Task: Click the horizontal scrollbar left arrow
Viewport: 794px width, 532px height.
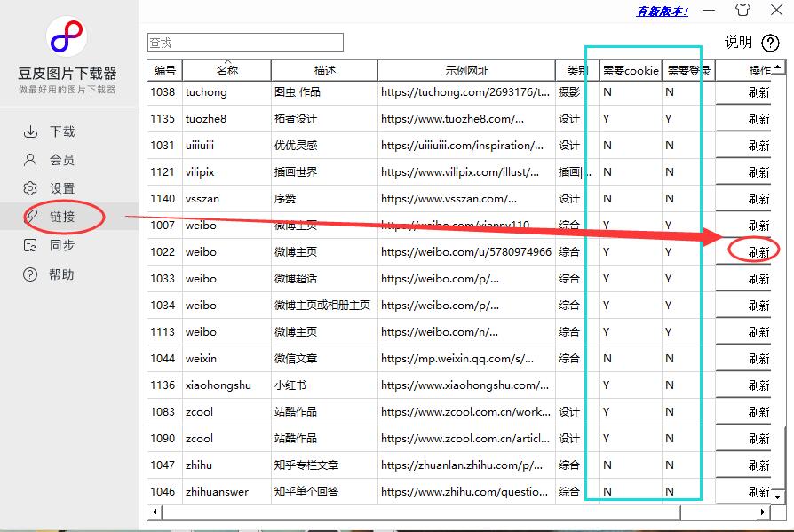Action: pos(155,512)
